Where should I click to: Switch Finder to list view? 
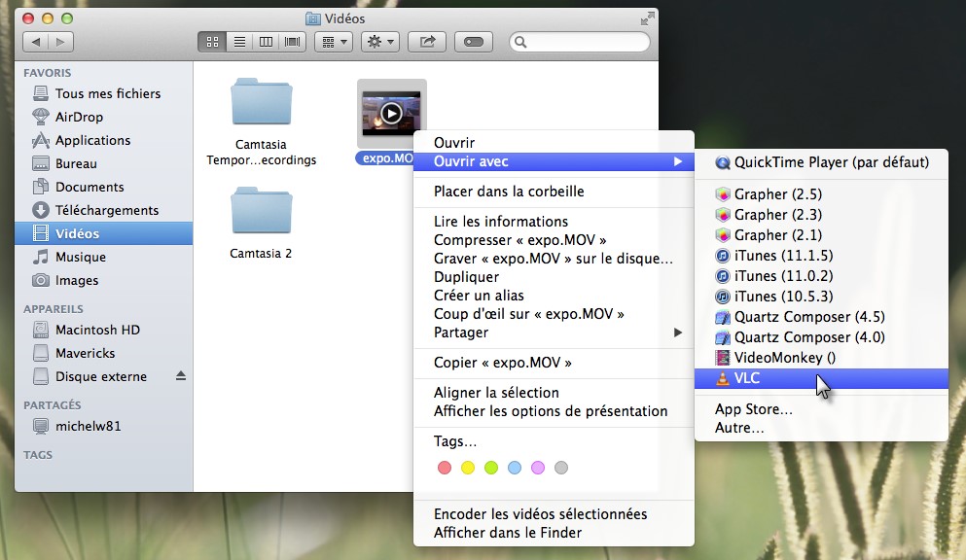238,42
